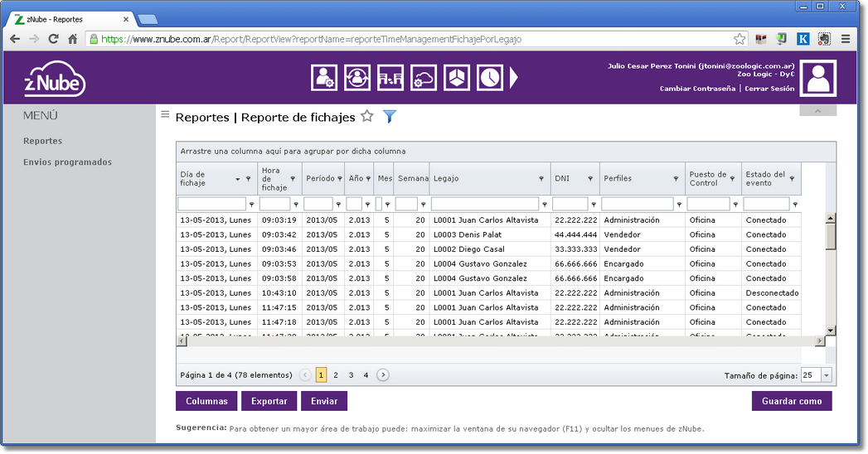Click the horizontal scrollbar of the grid

coord(497,341)
